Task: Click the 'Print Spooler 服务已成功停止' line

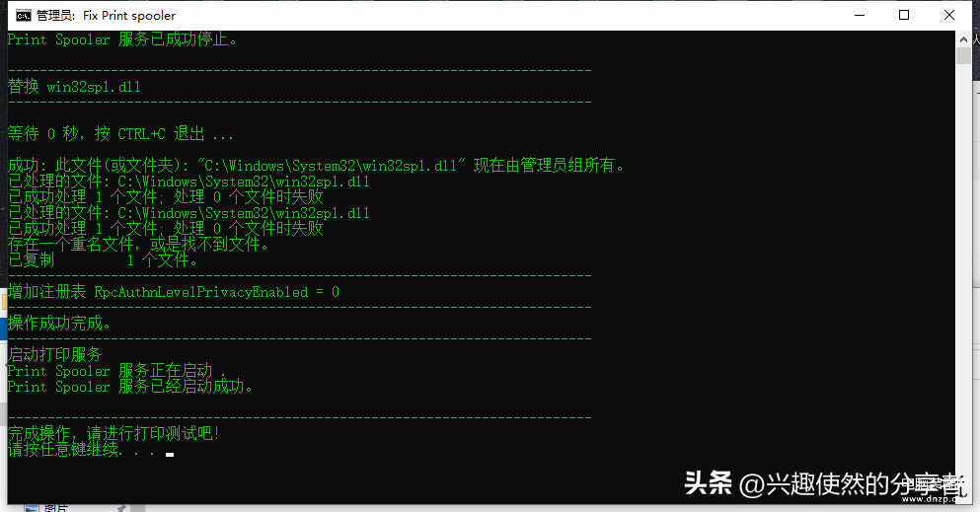Action: click(x=122, y=39)
